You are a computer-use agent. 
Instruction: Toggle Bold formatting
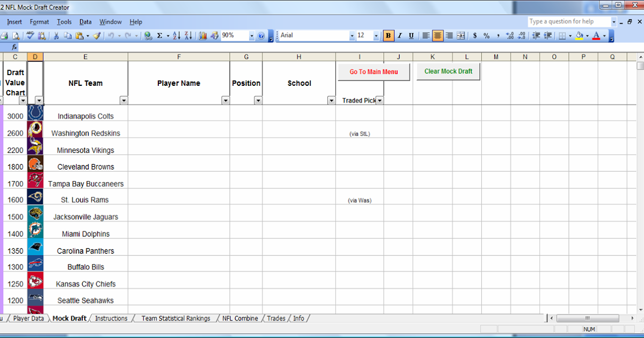pyautogui.click(x=389, y=35)
